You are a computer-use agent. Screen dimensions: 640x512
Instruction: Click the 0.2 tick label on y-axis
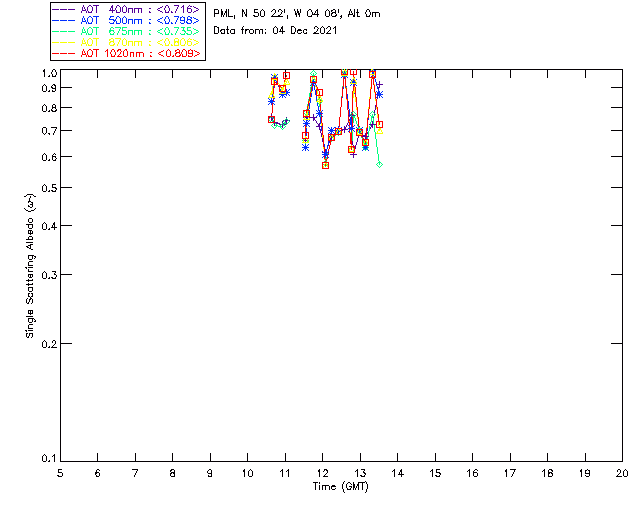[x=47, y=344]
